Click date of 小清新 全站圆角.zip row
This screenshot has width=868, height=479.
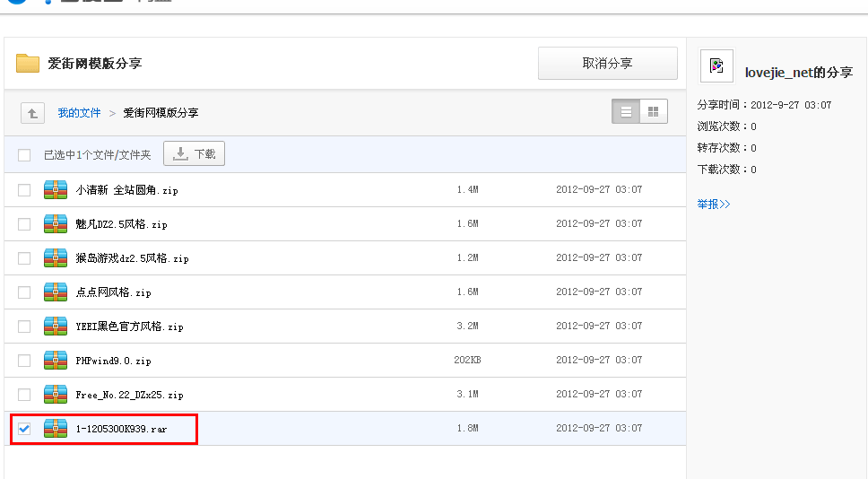click(x=599, y=189)
